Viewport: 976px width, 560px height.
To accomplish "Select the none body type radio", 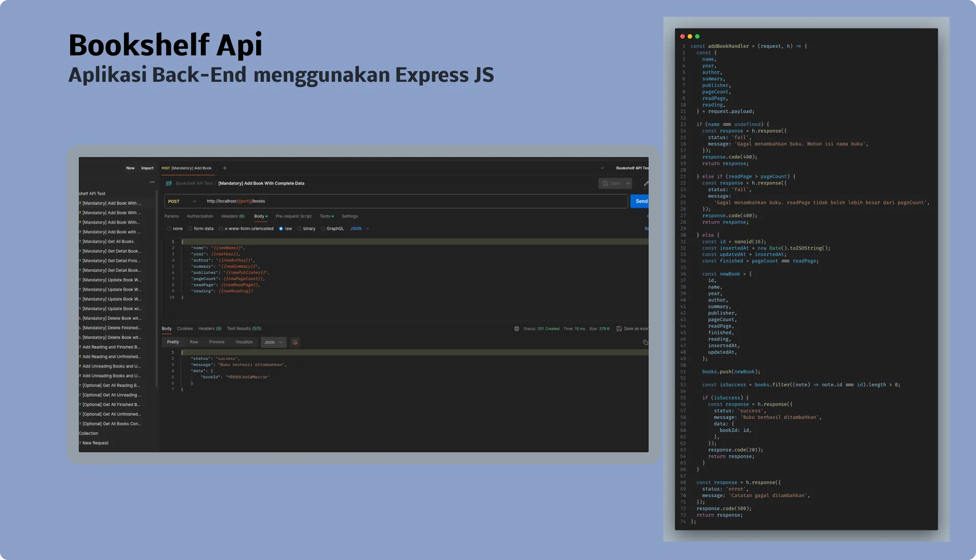I will (169, 229).
